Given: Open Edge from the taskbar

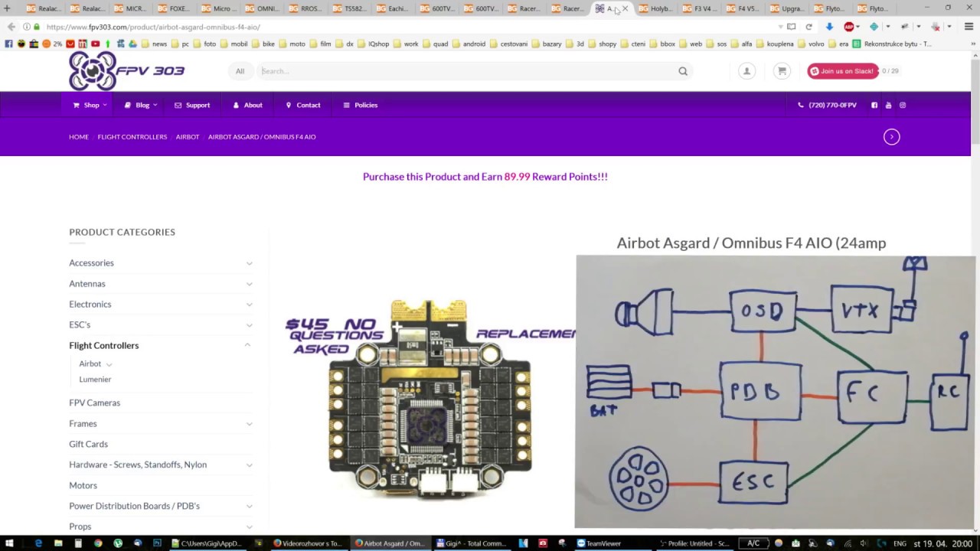Looking at the screenshot, I should [38, 543].
